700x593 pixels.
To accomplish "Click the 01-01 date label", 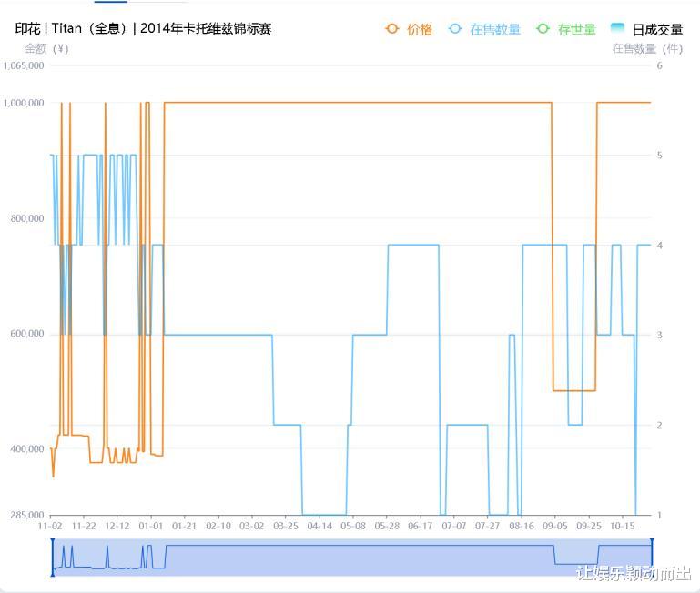I will (x=151, y=526).
